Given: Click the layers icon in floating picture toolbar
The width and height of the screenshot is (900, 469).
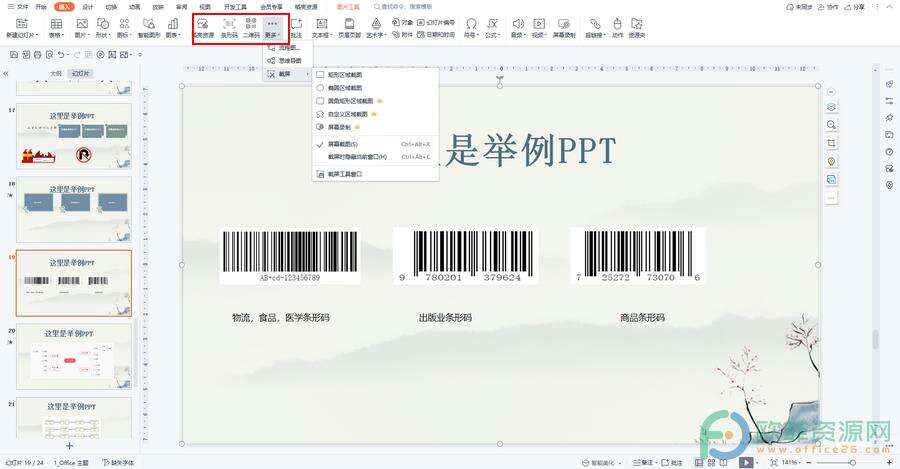Looking at the screenshot, I should 831,107.
